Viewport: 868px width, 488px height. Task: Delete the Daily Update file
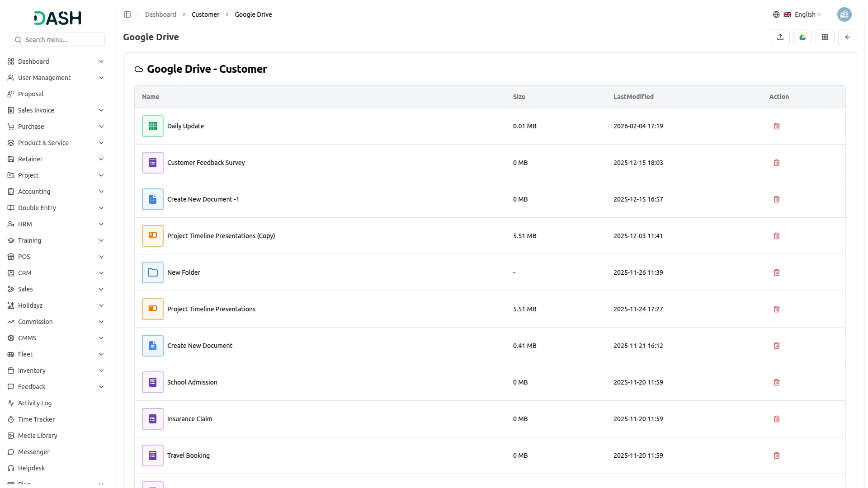pos(777,126)
